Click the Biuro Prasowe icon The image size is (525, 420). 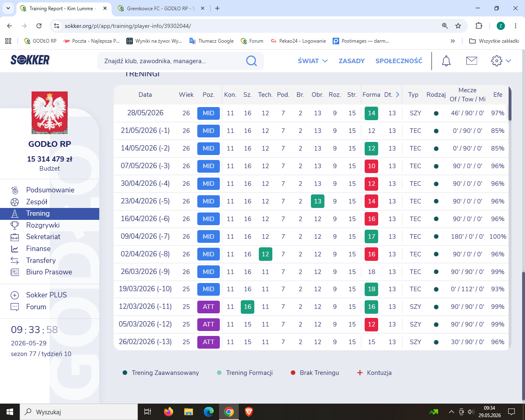(15, 272)
